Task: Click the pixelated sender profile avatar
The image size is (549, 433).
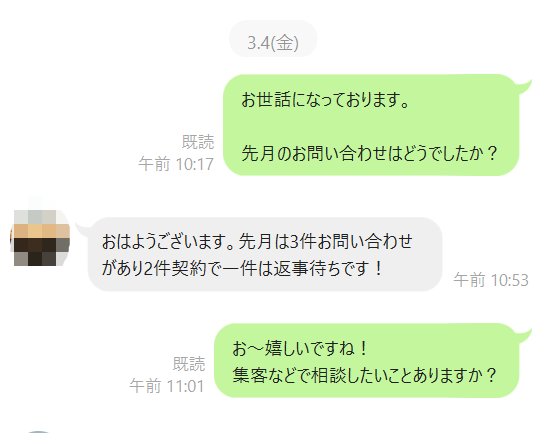Action: tap(40, 238)
